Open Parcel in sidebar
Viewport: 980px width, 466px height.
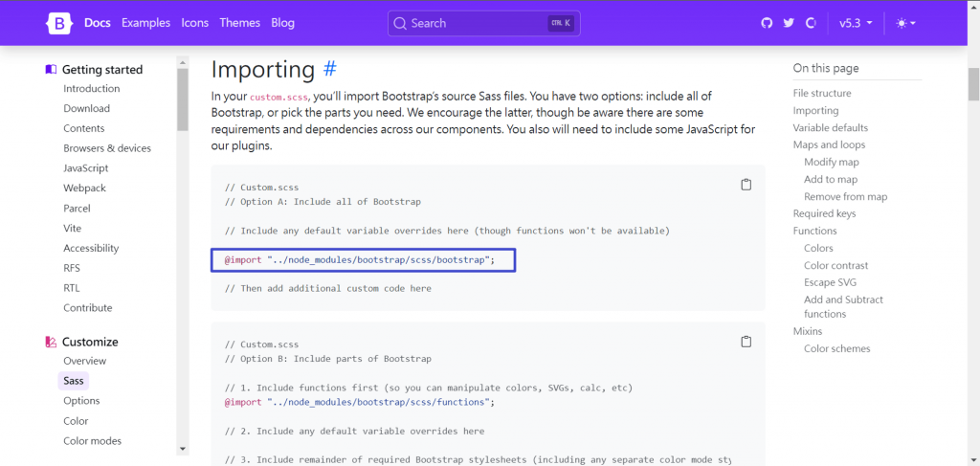pos(77,208)
